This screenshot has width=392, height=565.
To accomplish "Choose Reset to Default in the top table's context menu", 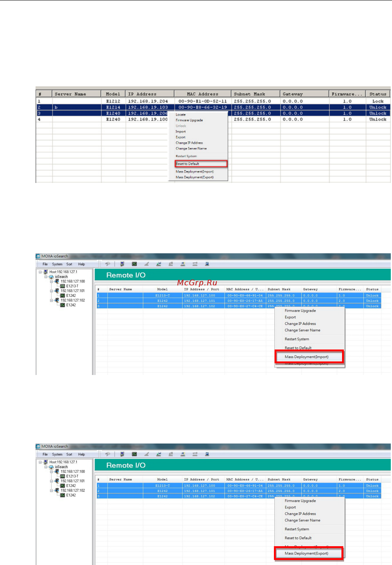I will (201, 164).
